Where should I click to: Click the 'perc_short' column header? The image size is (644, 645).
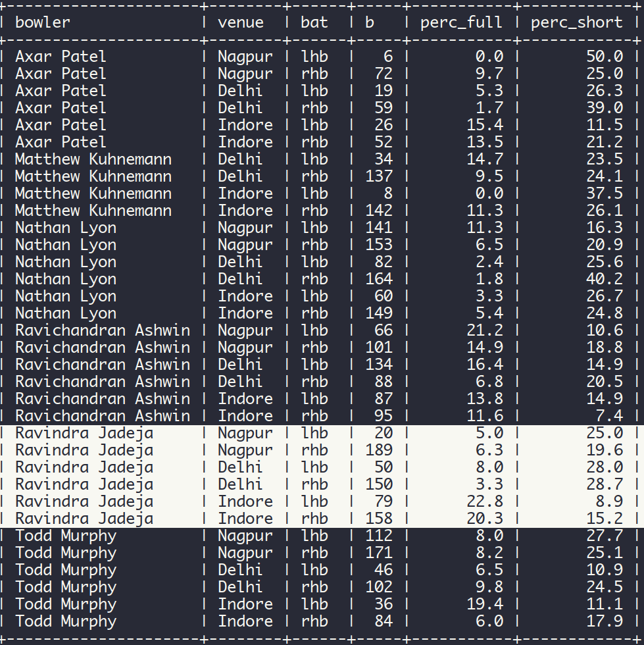pos(576,22)
